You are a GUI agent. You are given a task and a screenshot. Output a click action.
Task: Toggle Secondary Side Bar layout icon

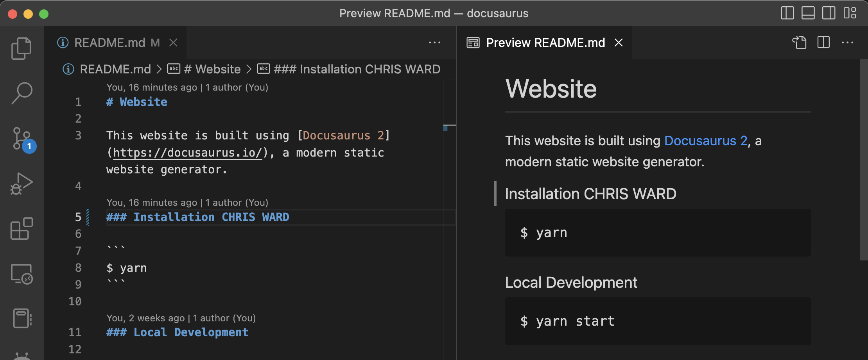click(829, 13)
